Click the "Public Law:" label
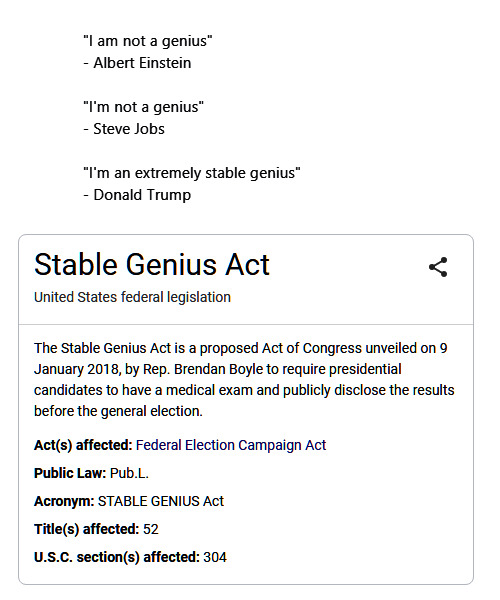This screenshot has width=500, height=600. [70, 473]
